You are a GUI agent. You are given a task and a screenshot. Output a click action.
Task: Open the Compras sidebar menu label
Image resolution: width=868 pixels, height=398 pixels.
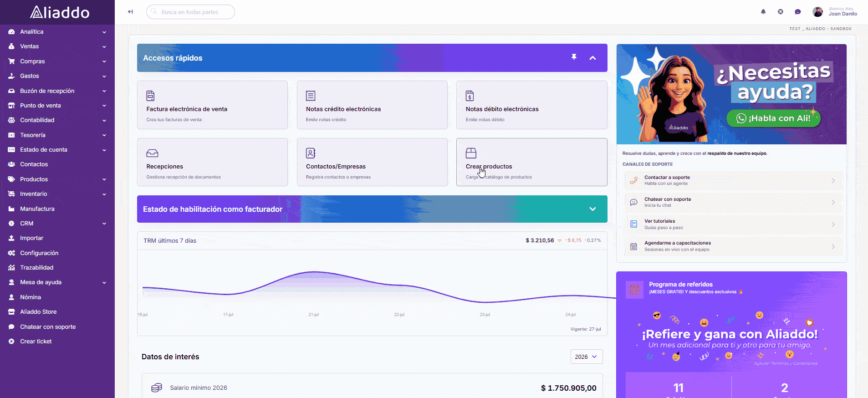pyautogui.click(x=32, y=61)
